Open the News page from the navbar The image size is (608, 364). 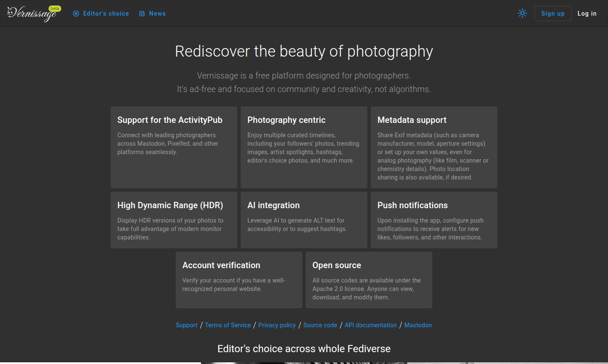tap(156, 13)
